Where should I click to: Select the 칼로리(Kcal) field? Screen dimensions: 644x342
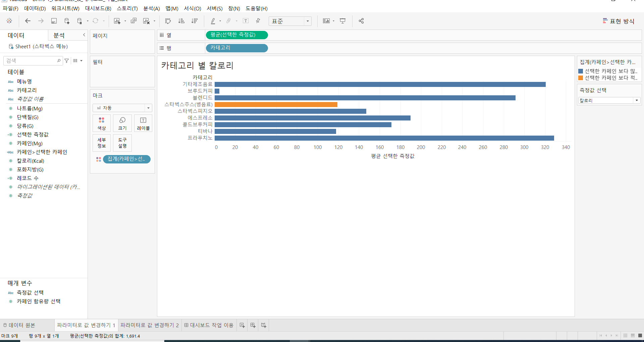coord(31,161)
